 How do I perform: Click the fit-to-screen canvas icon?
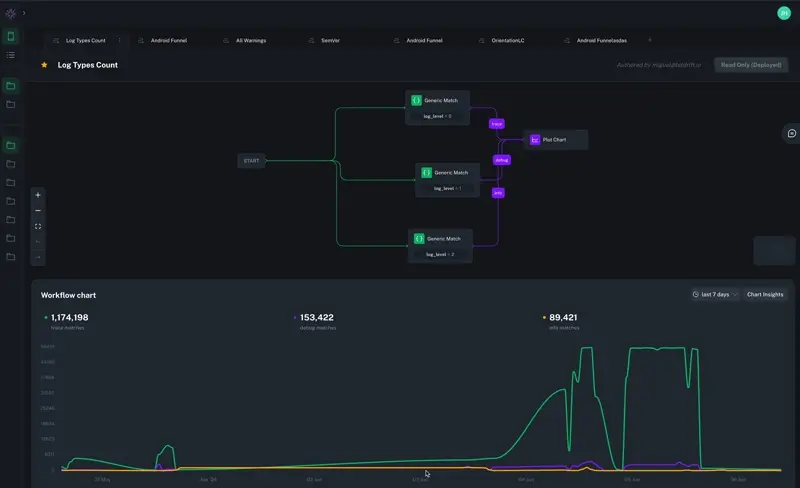[38, 226]
